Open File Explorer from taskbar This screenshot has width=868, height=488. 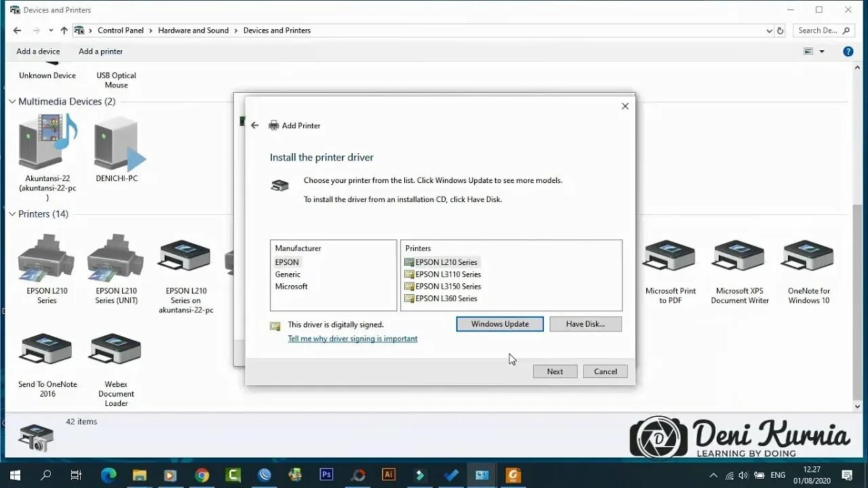pos(139,475)
